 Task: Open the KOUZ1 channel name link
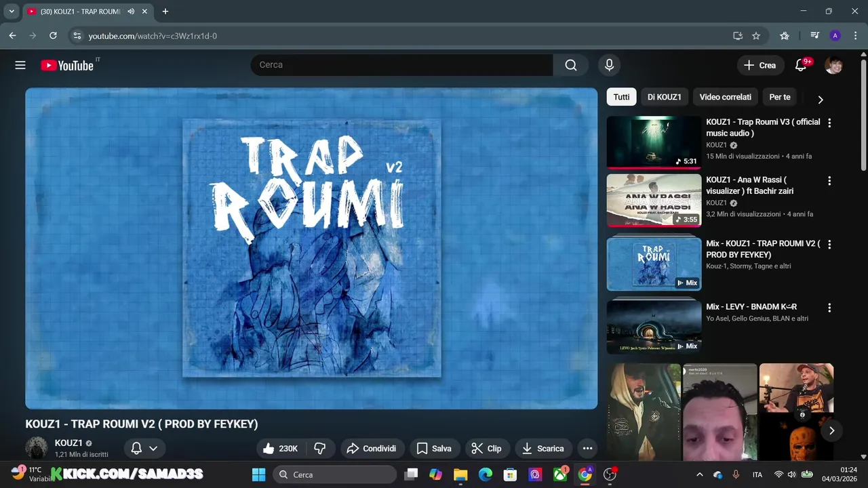tap(68, 443)
